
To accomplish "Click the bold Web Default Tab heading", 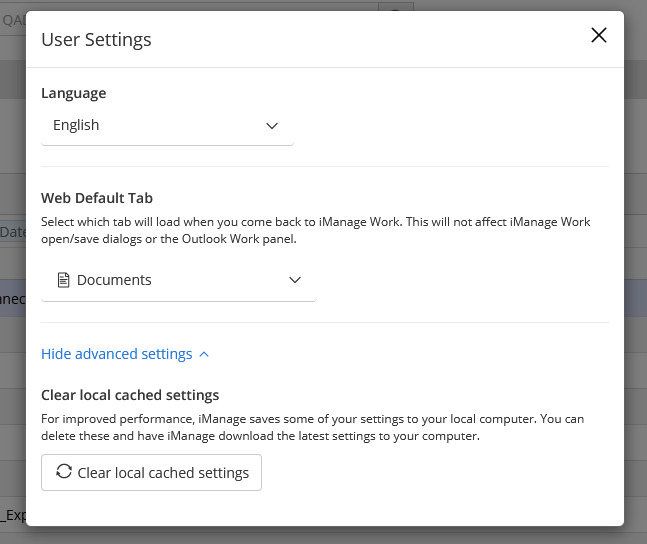I will pyautogui.click(x=96, y=198).
